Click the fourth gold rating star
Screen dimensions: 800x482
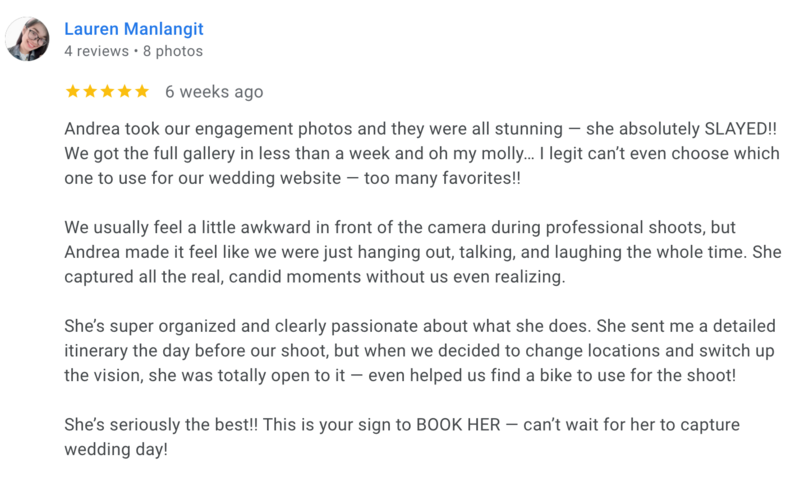tap(125, 91)
